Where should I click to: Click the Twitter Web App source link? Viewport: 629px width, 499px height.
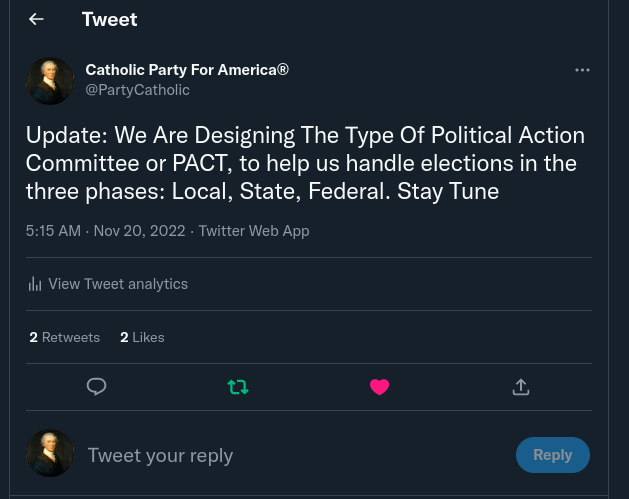click(254, 231)
